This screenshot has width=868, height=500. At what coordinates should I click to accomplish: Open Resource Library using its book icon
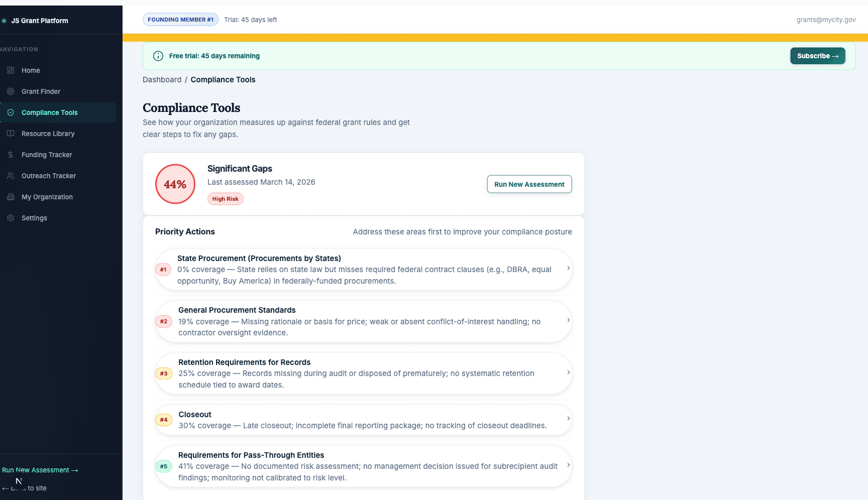pos(11,134)
